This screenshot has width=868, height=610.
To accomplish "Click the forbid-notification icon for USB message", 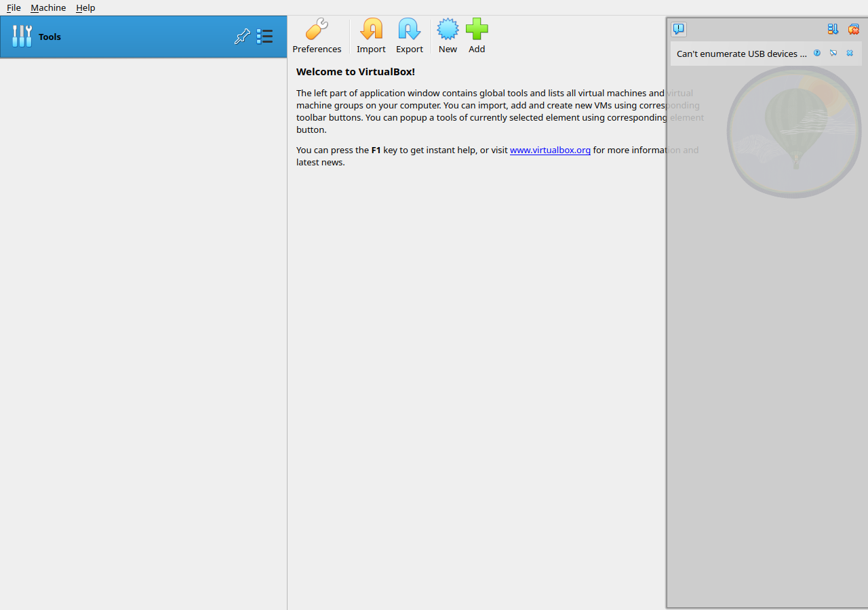I will (833, 53).
